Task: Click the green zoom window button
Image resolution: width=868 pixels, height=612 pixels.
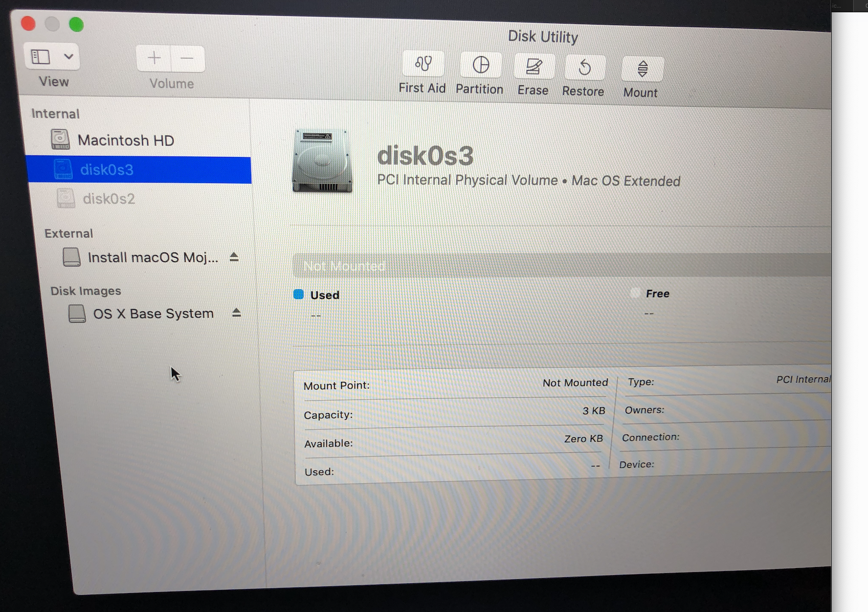Action: tap(76, 24)
